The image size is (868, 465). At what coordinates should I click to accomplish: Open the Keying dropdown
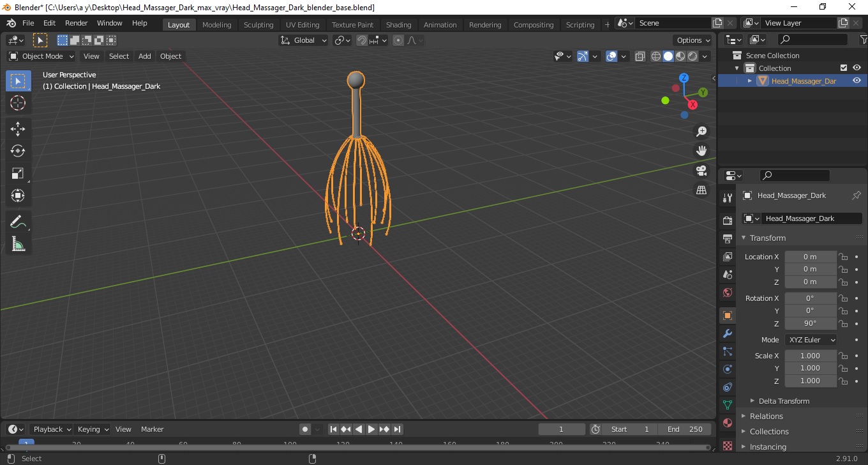93,429
